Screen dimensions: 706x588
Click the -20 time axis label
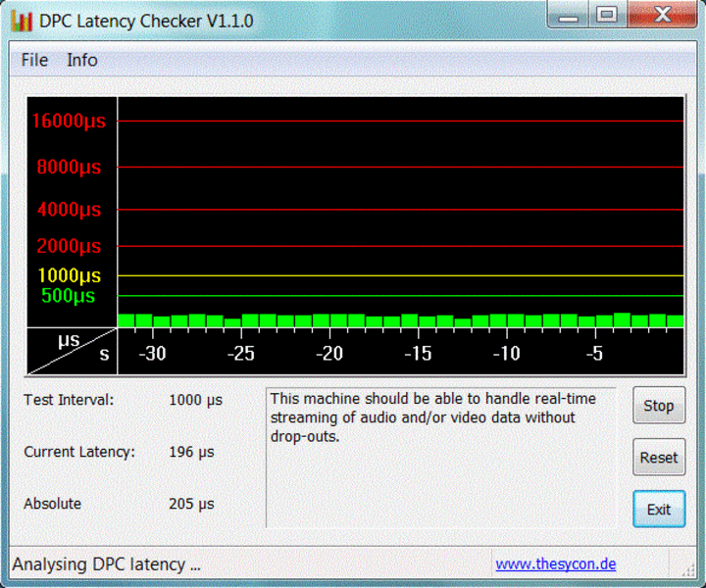[x=329, y=354]
